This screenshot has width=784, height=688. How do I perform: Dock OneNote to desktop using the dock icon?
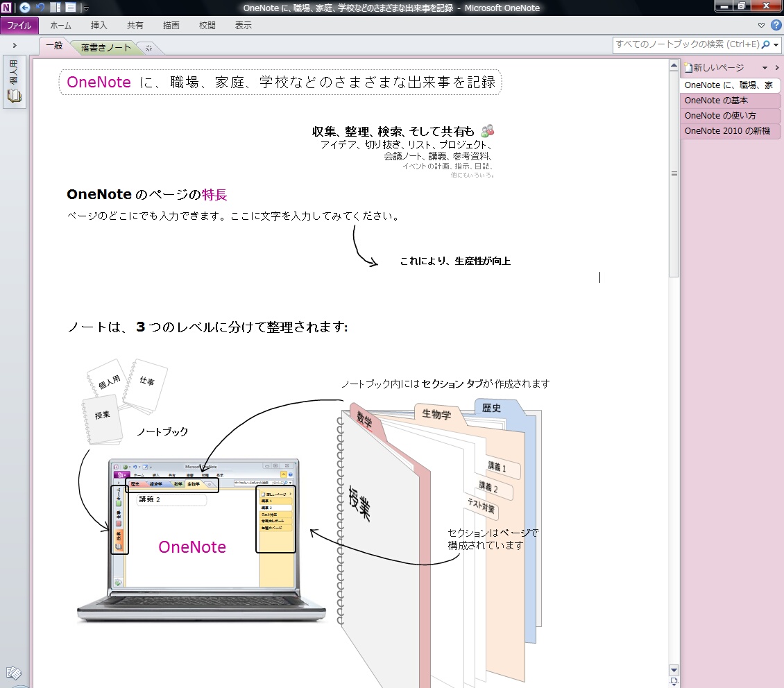coord(56,8)
